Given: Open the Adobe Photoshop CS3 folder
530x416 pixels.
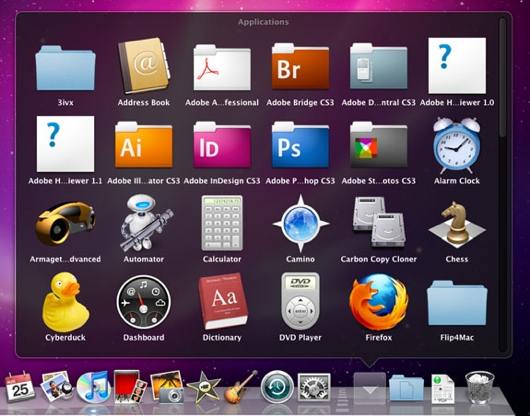Looking at the screenshot, I should (x=300, y=145).
